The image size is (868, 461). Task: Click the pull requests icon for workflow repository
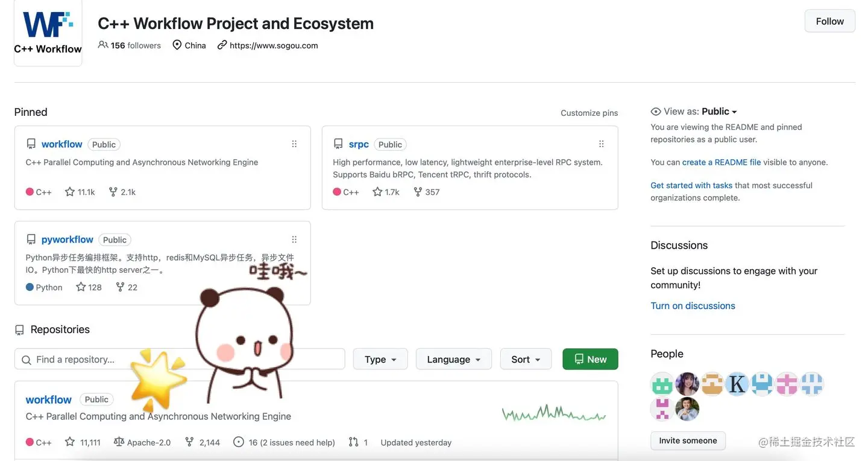(353, 442)
